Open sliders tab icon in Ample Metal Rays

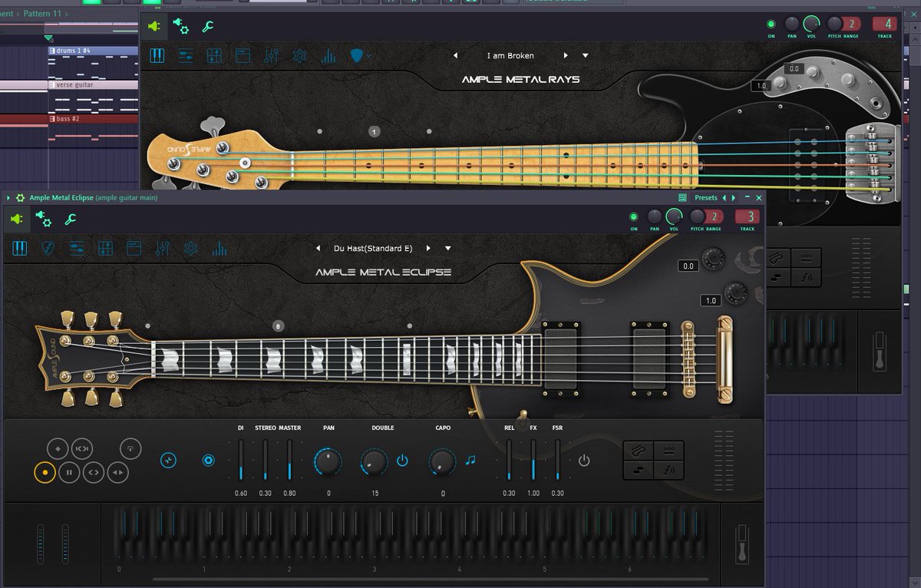pyautogui.click(x=185, y=55)
